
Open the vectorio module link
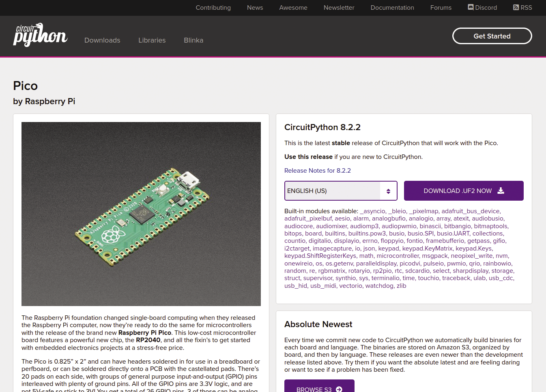(x=351, y=286)
